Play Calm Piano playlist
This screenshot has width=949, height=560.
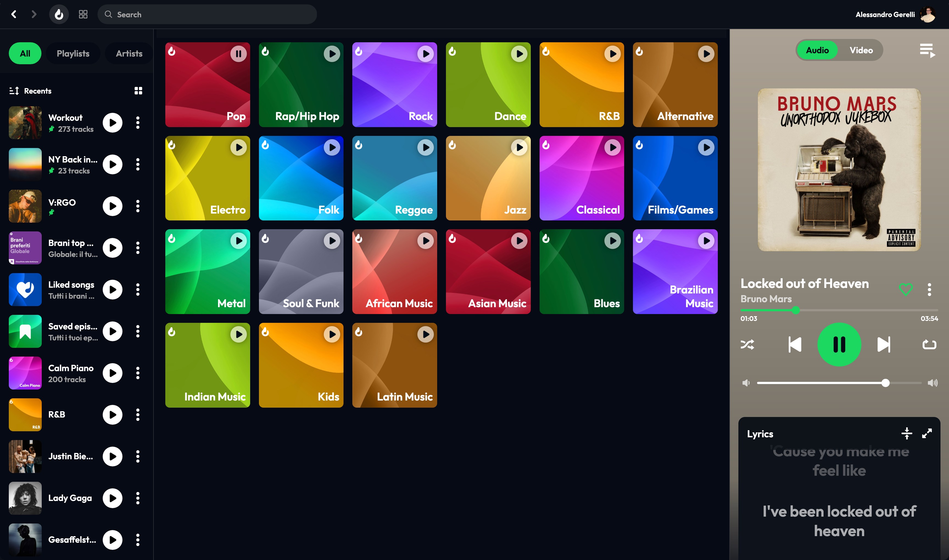(113, 373)
